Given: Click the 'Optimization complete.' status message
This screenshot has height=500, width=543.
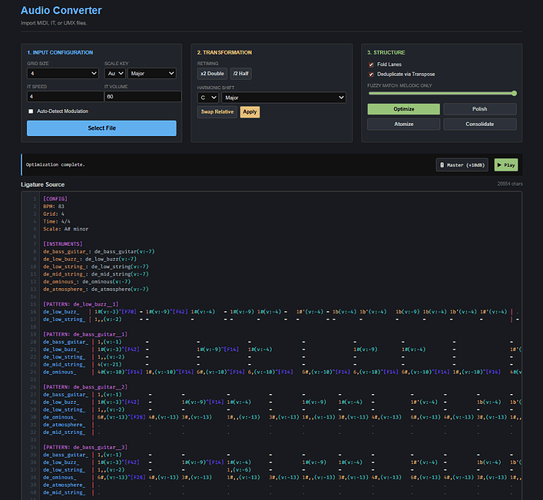Looking at the screenshot, I should click(55, 165).
